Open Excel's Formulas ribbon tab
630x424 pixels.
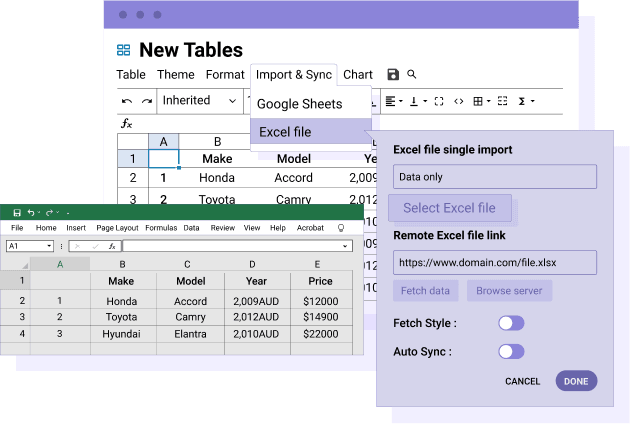tap(161, 228)
